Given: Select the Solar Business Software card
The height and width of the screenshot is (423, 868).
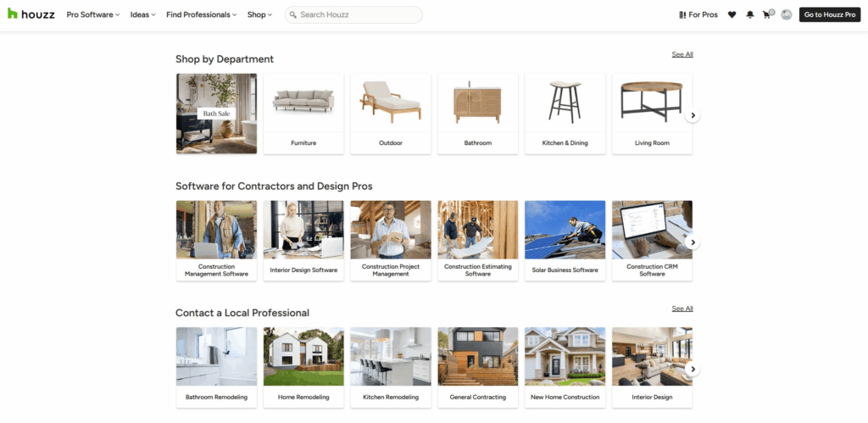Looking at the screenshot, I should coord(565,241).
